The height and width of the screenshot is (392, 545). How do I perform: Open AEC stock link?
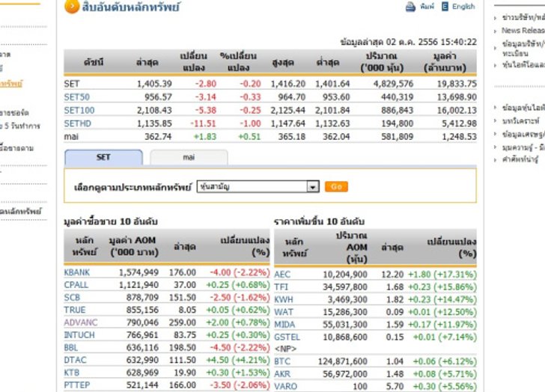pyautogui.click(x=282, y=275)
